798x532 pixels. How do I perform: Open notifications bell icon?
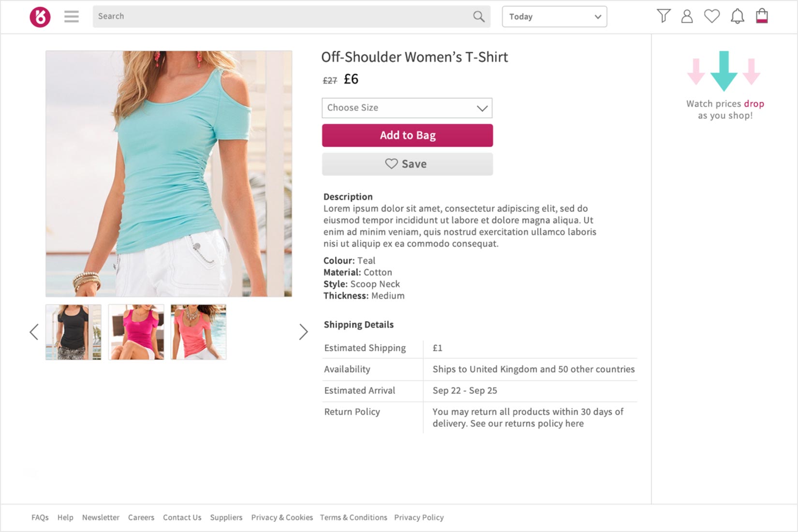point(737,16)
